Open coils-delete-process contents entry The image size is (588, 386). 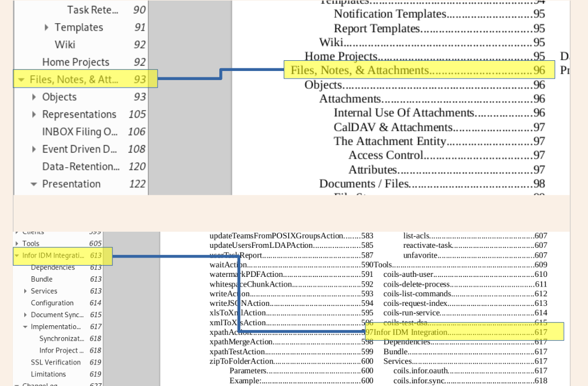click(x=465, y=284)
